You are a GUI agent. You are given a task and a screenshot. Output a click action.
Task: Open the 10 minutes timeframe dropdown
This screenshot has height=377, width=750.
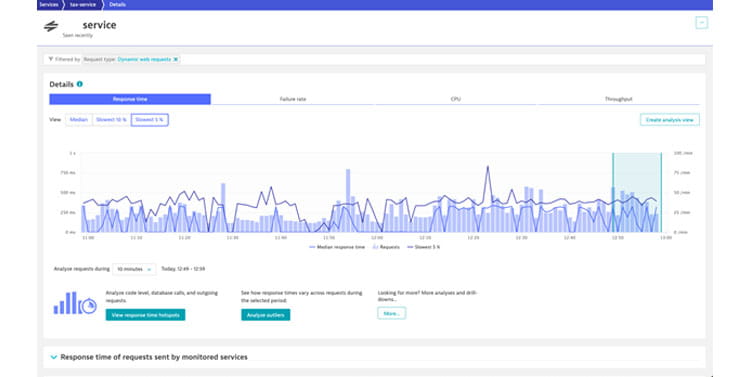click(134, 269)
